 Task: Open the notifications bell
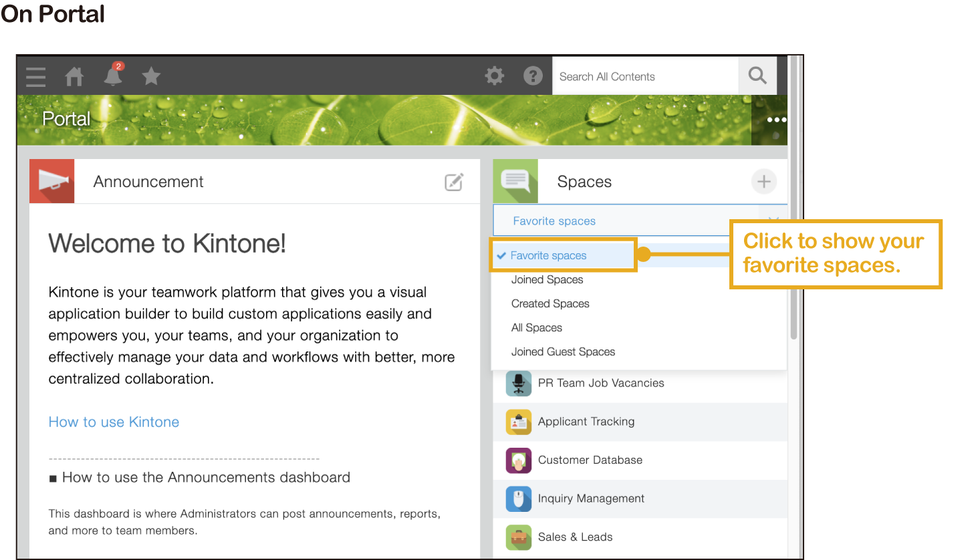pyautogui.click(x=113, y=76)
